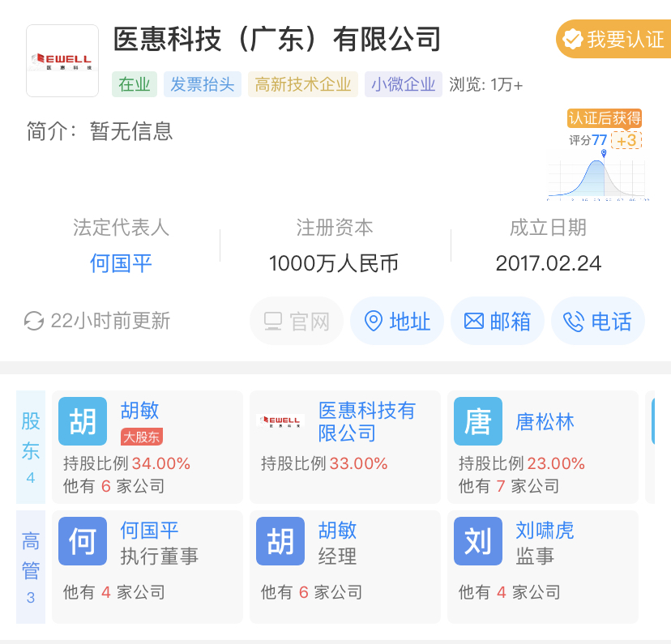This screenshot has width=671, height=644.
Task: Tap the 刘 avatar for 刘啸虎
Action: 478,541
